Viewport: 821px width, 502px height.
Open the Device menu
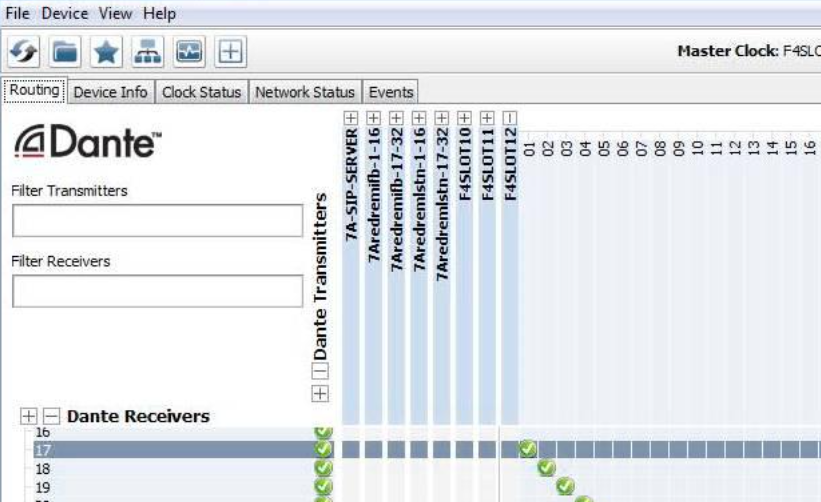(x=64, y=13)
